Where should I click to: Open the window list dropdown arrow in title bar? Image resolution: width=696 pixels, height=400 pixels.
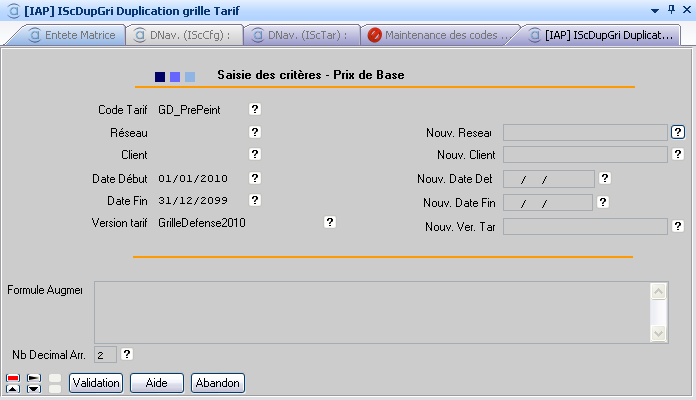(x=655, y=9)
